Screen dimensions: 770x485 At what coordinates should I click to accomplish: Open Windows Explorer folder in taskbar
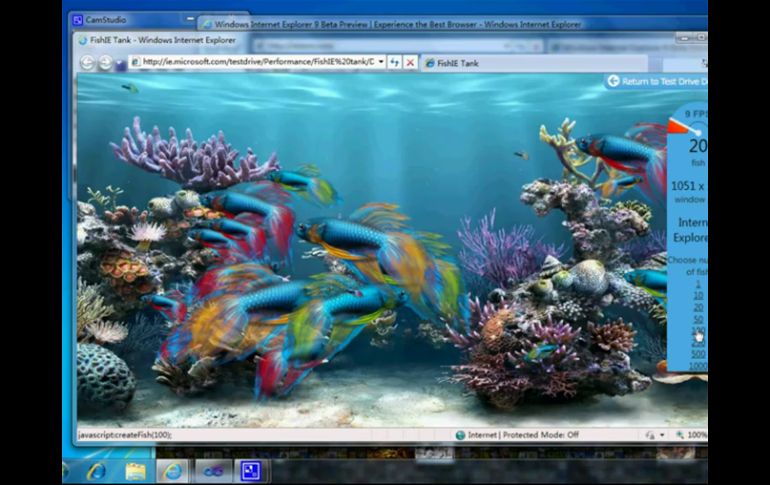click(x=135, y=470)
